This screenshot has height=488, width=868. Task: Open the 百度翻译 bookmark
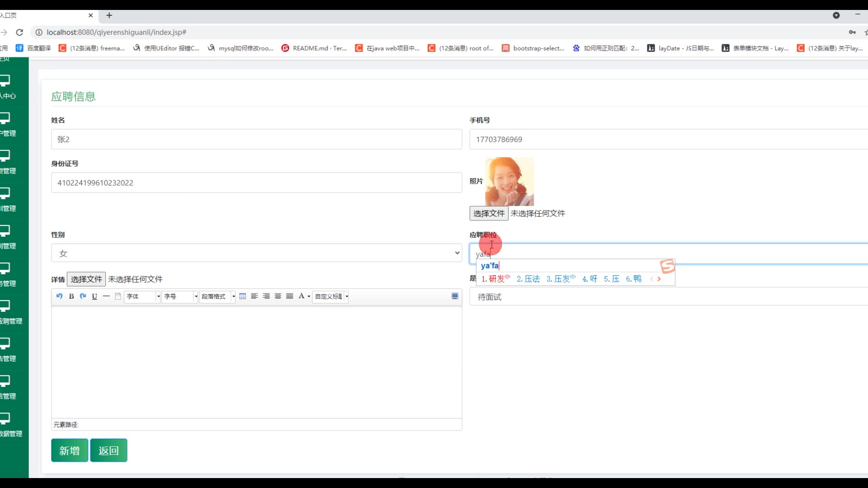pos(33,48)
